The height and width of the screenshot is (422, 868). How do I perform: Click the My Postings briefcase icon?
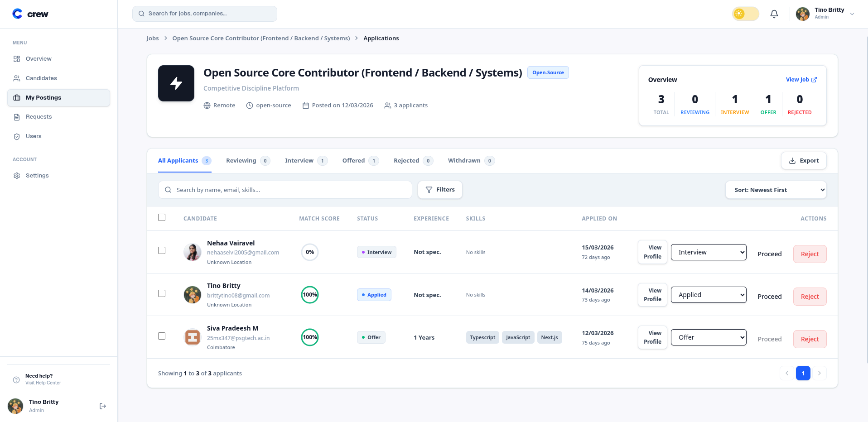(x=17, y=98)
